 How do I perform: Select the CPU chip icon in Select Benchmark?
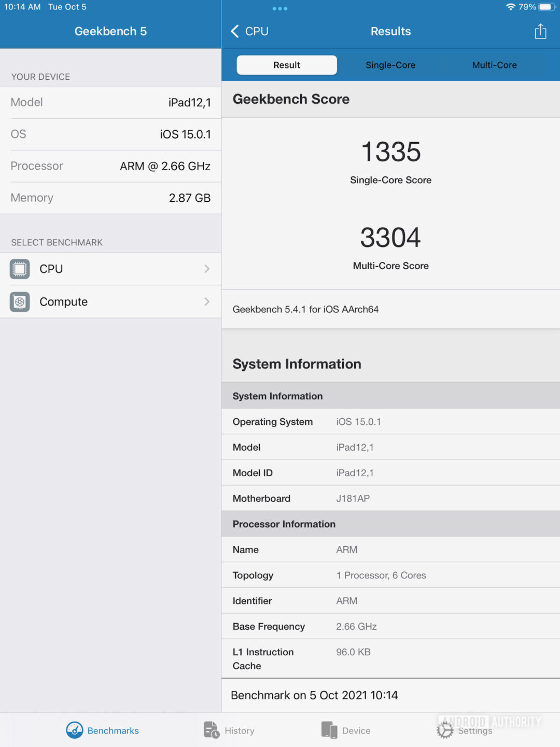19,269
